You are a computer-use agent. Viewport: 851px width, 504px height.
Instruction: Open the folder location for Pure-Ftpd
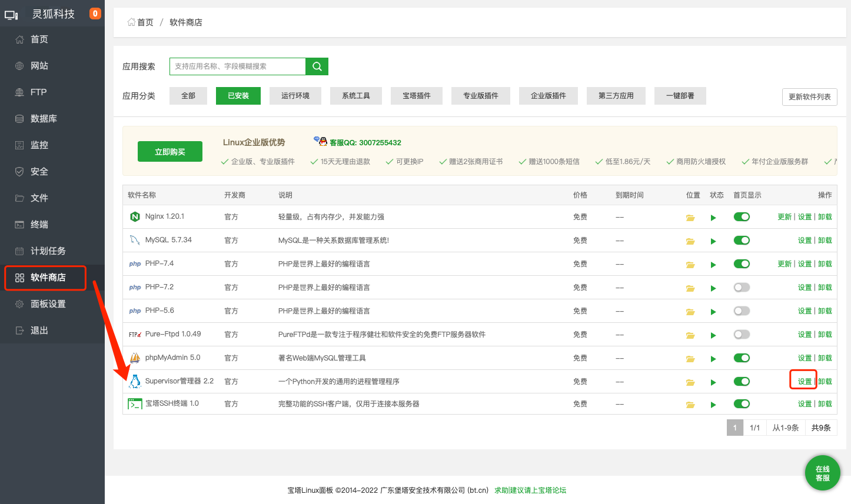click(690, 335)
